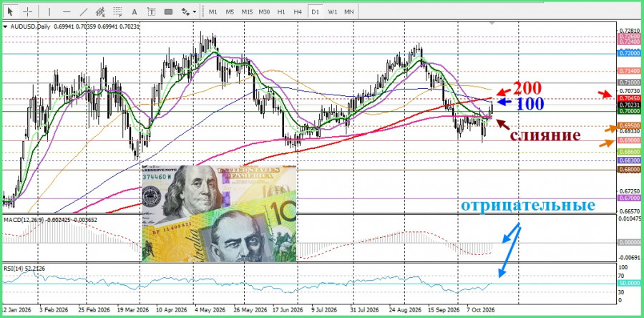
Task: Click the 15 Sep 2026 date label
Action: tap(444, 310)
